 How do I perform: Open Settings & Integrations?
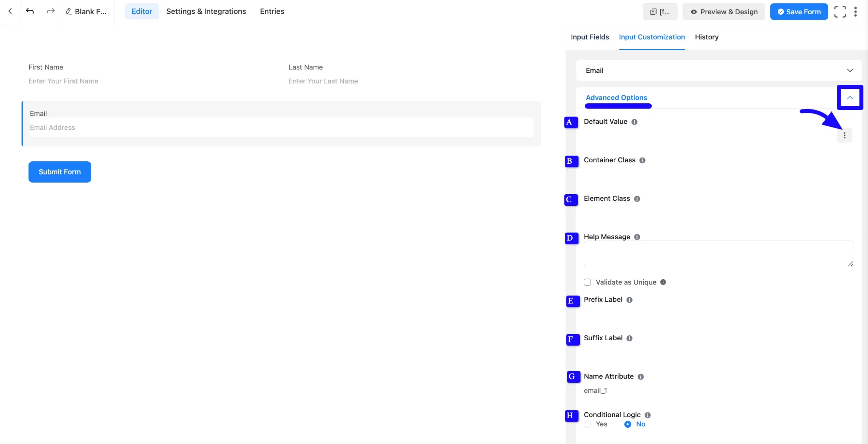[x=206, y=11]
